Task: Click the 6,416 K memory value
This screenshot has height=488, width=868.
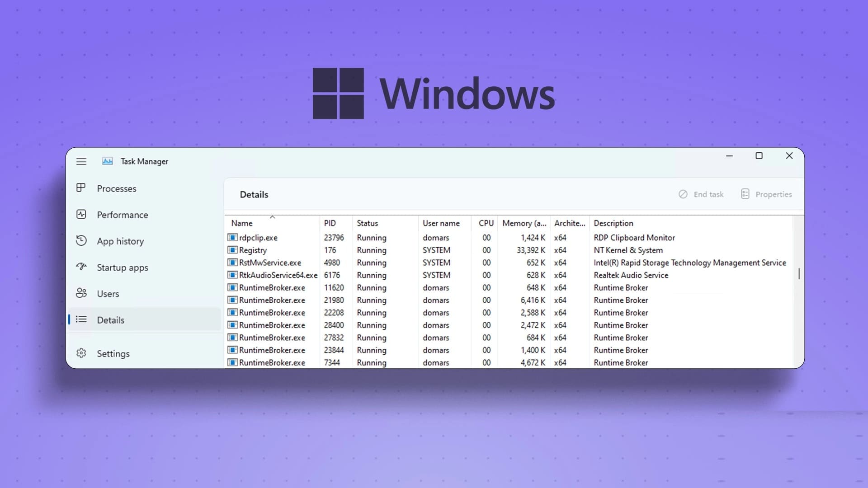Action: 533,300
